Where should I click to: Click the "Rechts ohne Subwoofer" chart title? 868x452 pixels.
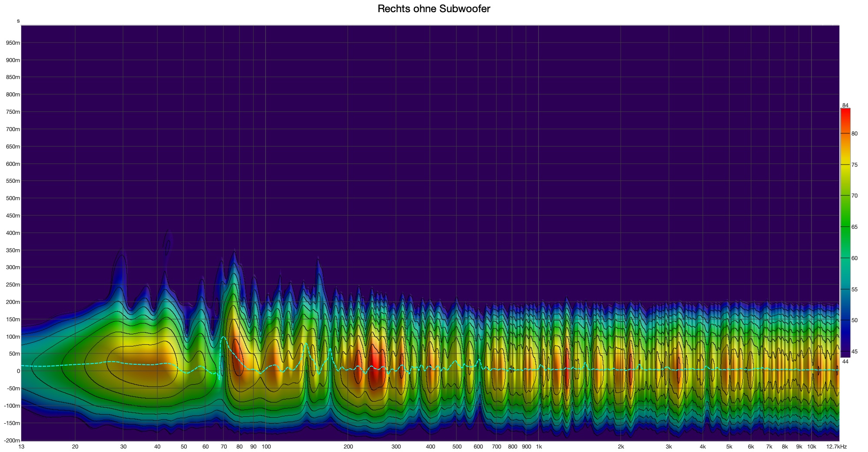tap(433, 9)
